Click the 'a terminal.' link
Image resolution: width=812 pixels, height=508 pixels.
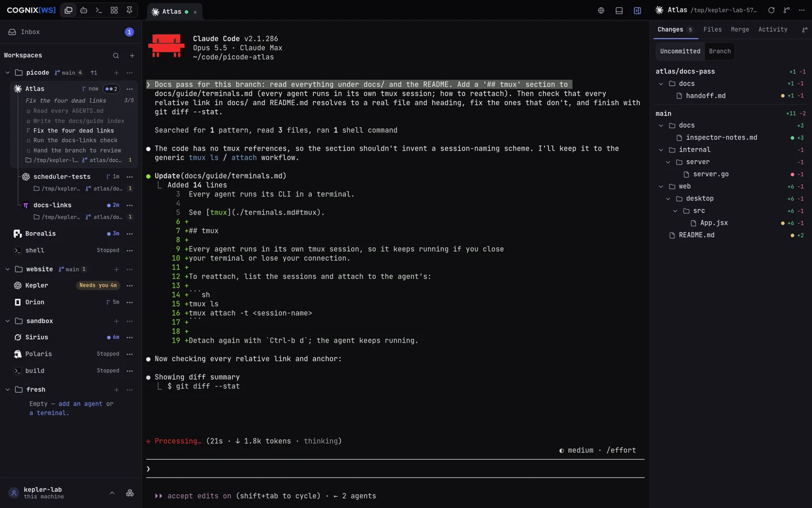[x=49, y=413]
